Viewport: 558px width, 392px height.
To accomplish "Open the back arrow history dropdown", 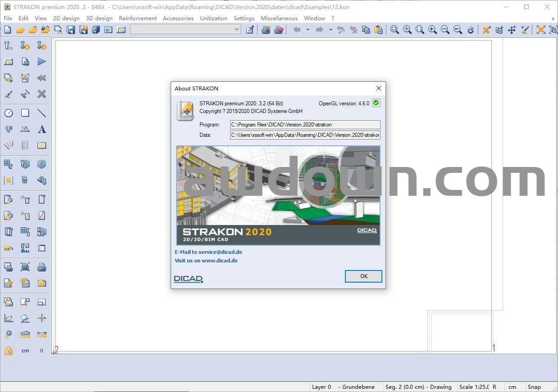I will click(x=308, y=30).
